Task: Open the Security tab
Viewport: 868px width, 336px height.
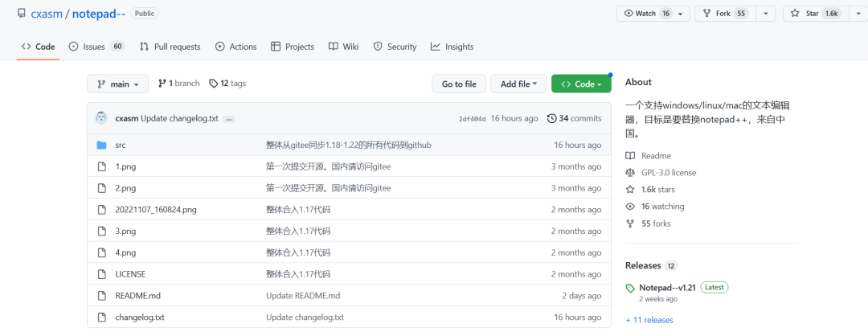Action: (395, 47)
